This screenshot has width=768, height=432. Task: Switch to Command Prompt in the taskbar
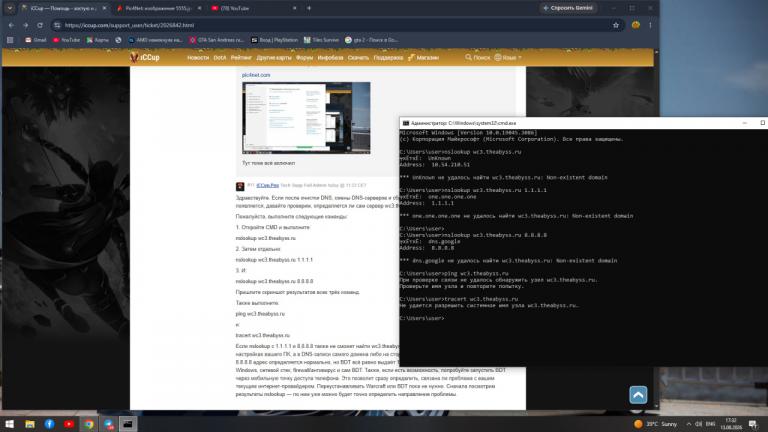(x=128, y=424)
